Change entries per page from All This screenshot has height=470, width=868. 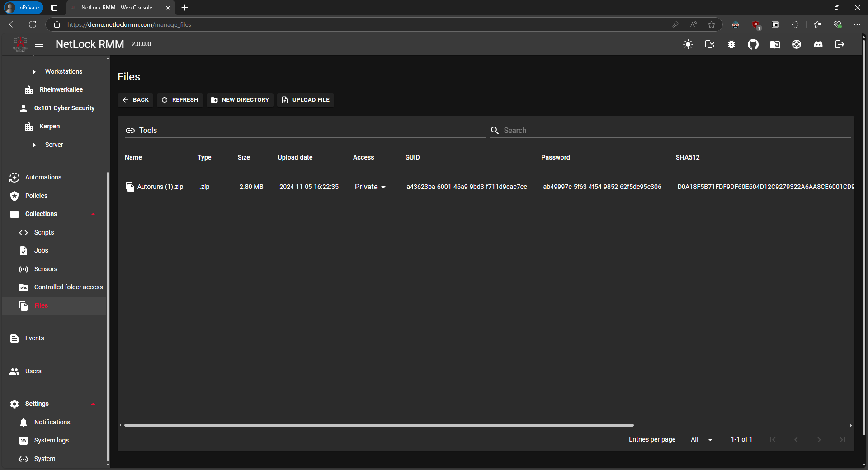[x=701, y=439]
